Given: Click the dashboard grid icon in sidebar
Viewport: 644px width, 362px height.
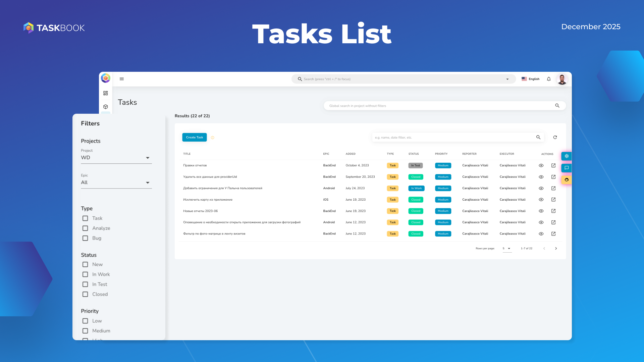Looking at the screenshot, I should (106, 93).
